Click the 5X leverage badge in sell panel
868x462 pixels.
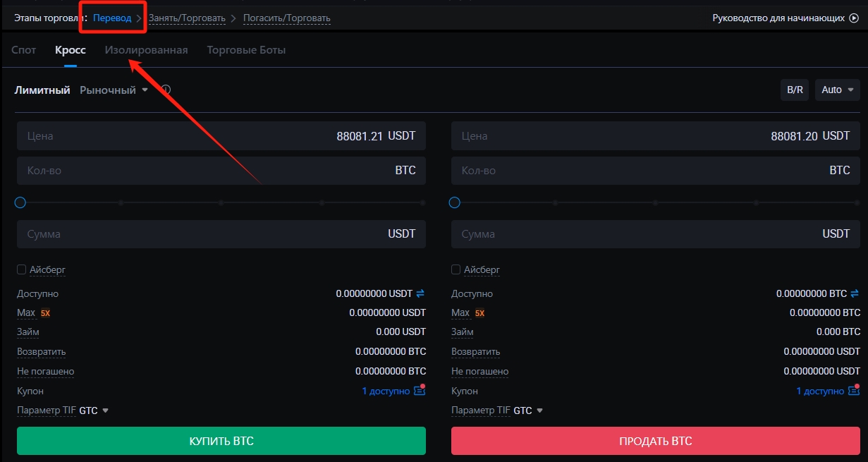[479, 312]
